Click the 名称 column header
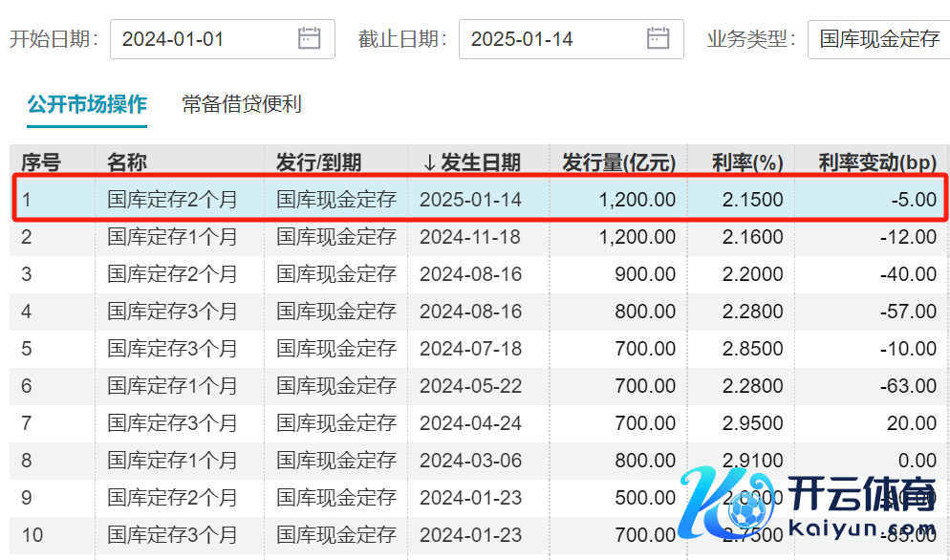This screenshot has width=950, height=560. point(127,162)
